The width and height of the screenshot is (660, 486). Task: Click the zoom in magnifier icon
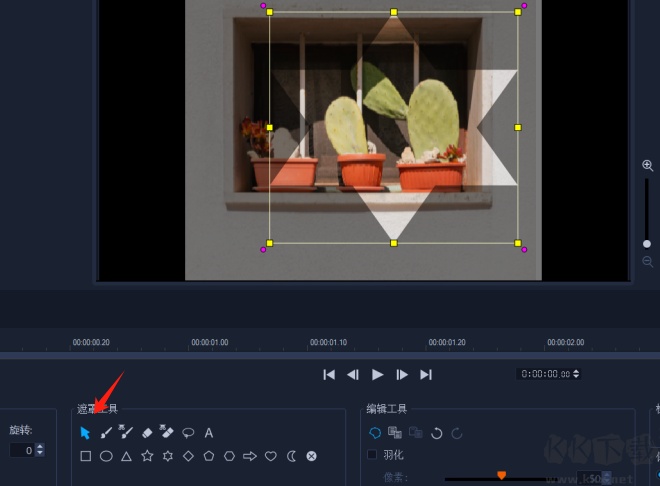click(x=647, y=165)
